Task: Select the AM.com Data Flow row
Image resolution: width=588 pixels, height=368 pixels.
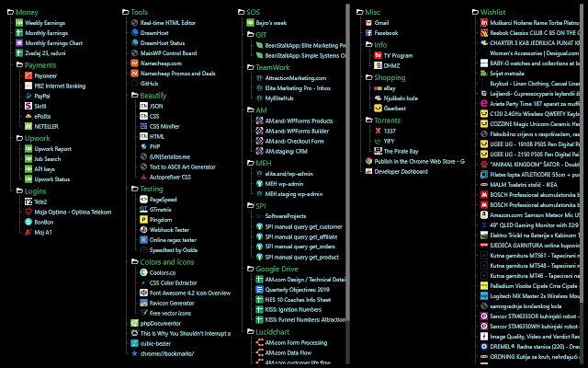Action: click(x=284, y=353)
